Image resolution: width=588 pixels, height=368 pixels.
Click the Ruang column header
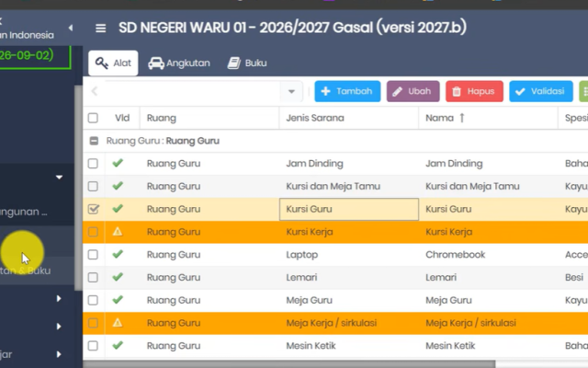coord(209,118)
